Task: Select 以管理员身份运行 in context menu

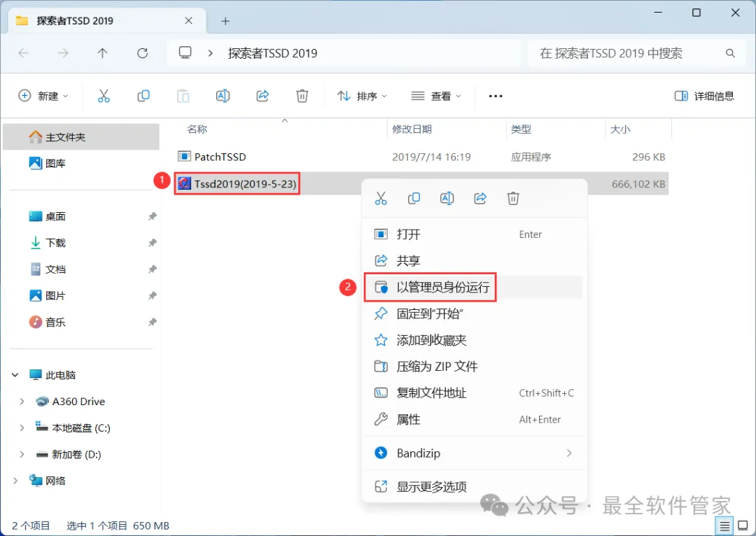Action: point(474,288)
